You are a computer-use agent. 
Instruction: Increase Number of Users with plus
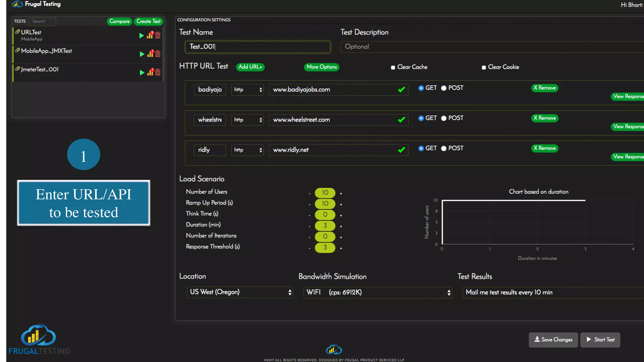point(341,193)
